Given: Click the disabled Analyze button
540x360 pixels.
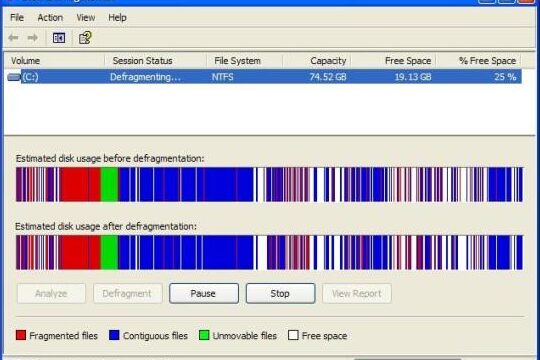Looking at the screenshot, I should tap(51, 294).
